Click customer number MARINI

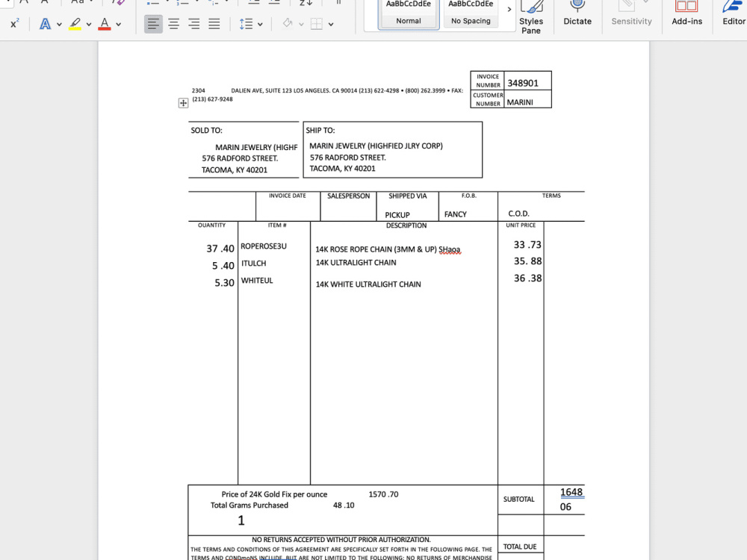520,102
